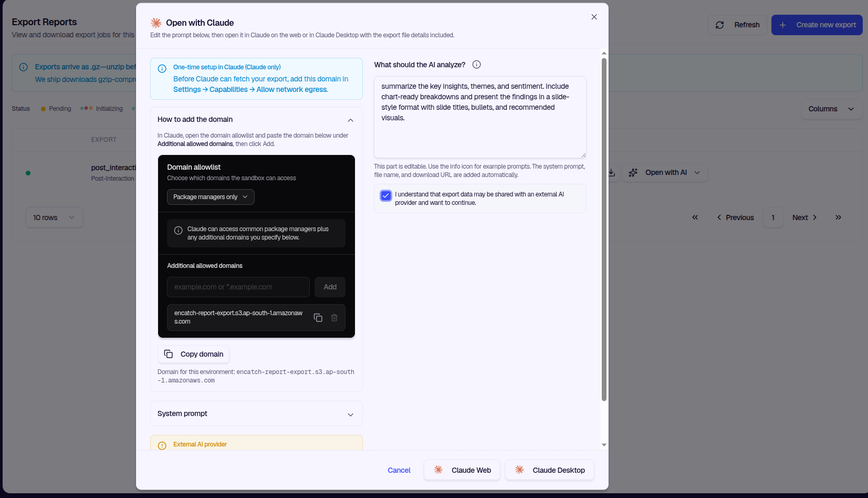Close the Open with Claude dialog

594,17
